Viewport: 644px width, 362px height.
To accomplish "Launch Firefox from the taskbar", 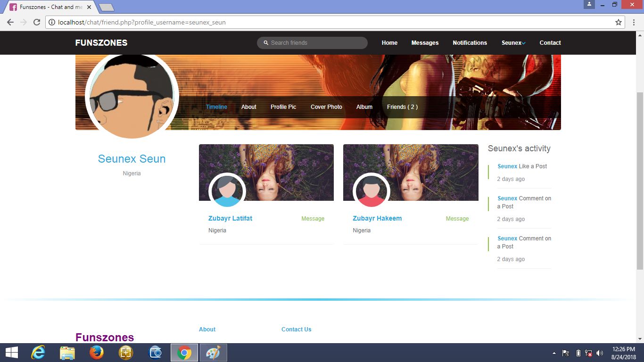I will click(x=97, y=353).
